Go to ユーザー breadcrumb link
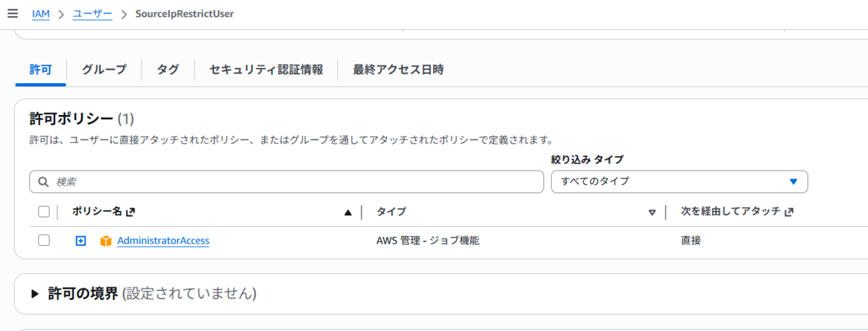868x331 pixels. tap(92, 14)
